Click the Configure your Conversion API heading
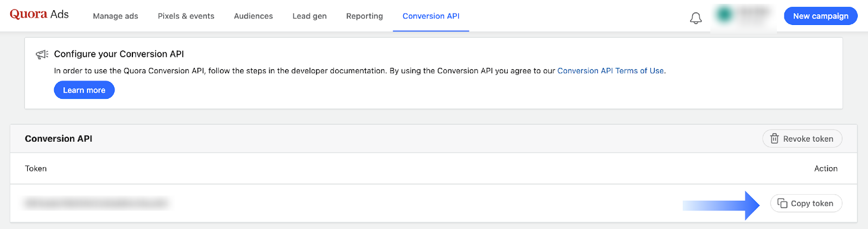Image resolution: width=868 pixels, height=229 pixels. tap(119, 54)
